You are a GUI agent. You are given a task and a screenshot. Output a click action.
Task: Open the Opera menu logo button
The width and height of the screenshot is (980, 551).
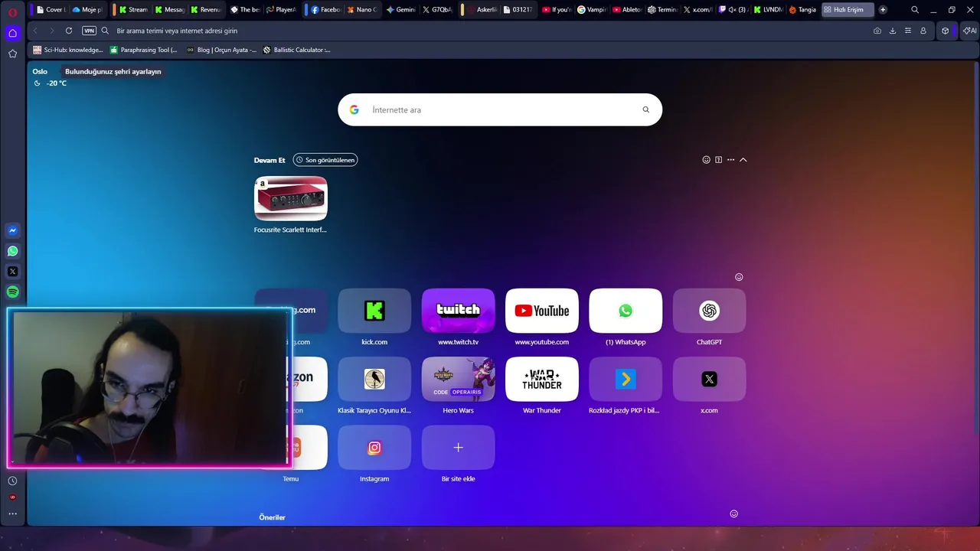pyautogui.click(x=12, y=11)
